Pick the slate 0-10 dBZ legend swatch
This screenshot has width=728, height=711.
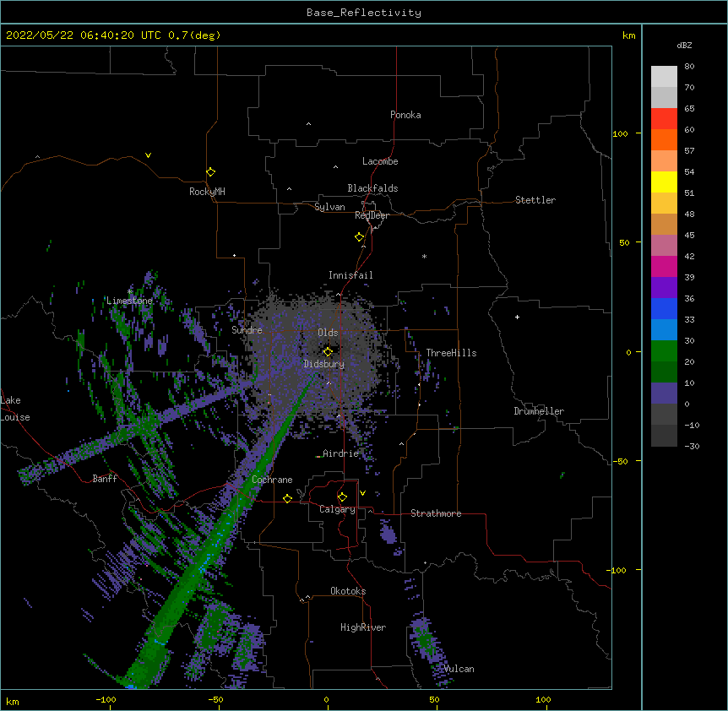click(x=664, y=393)
